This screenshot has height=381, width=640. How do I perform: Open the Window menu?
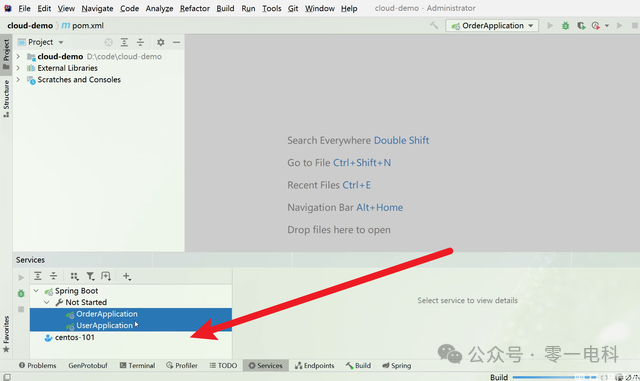coord(320,8)
